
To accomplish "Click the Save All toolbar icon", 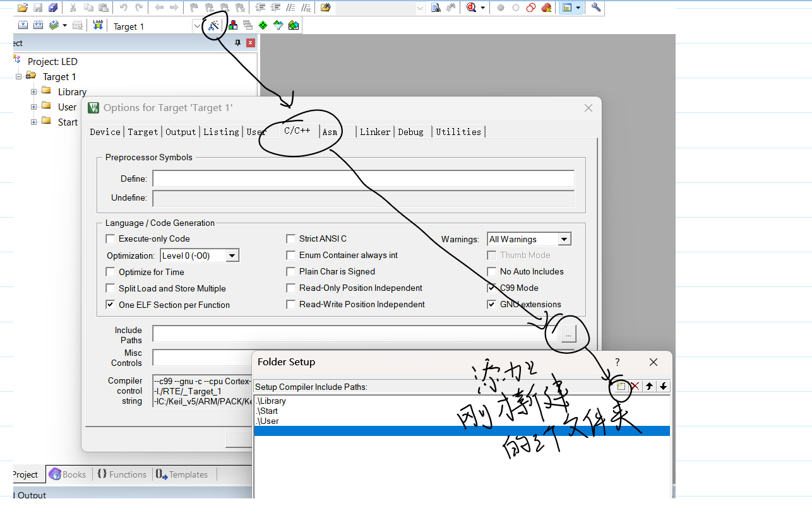I will click(x=53, y=8).
